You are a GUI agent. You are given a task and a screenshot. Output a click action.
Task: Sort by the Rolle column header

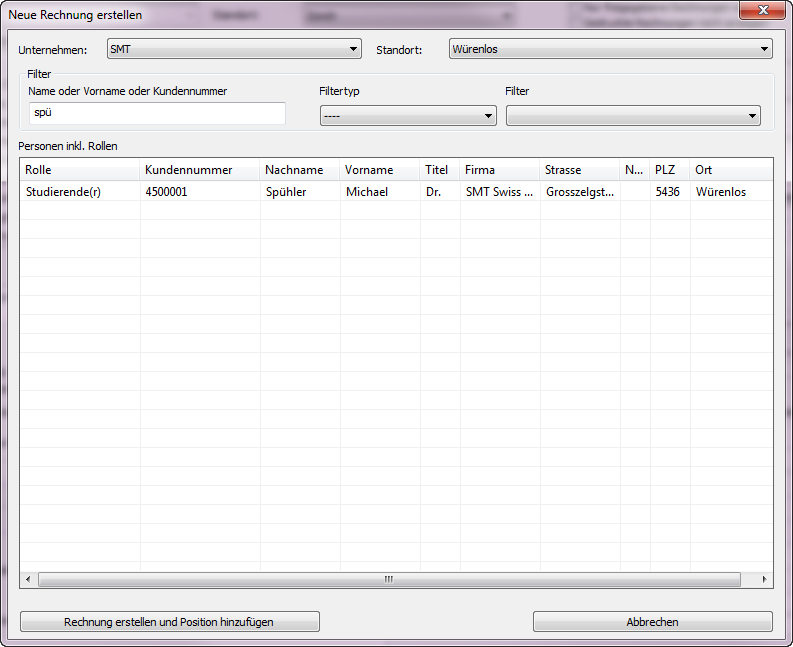[x=80, y=170]
